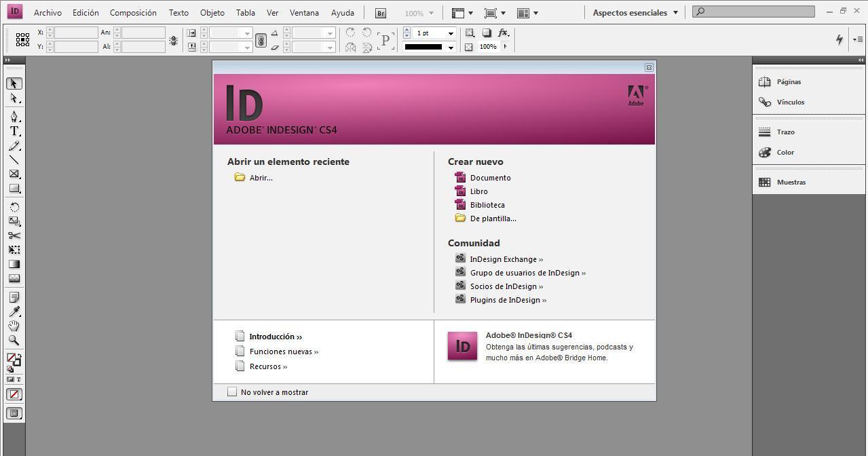868x456 pixels.
Task: Expand the right panel dock arrows
Action: tap(861, 60)
